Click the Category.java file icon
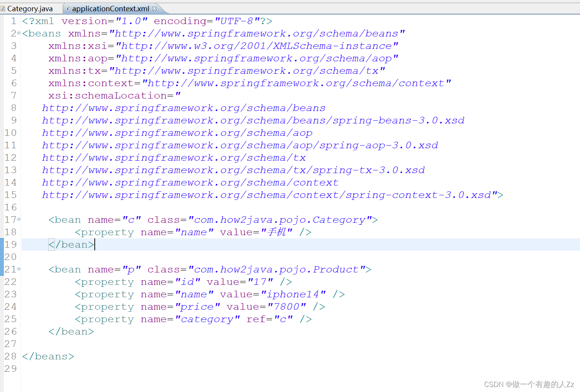The image size is (580, 392). tap(3, 9)
